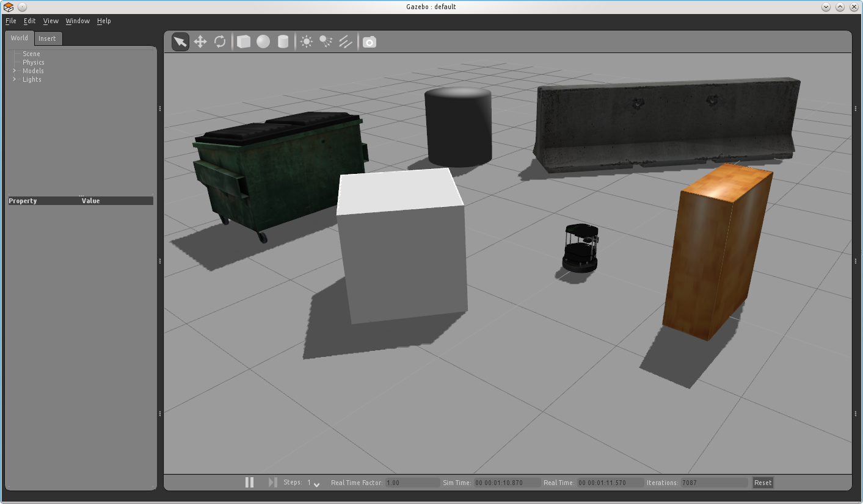Screen dimensions: 863x504
Task: Add a directional light source
Action: 346,41
